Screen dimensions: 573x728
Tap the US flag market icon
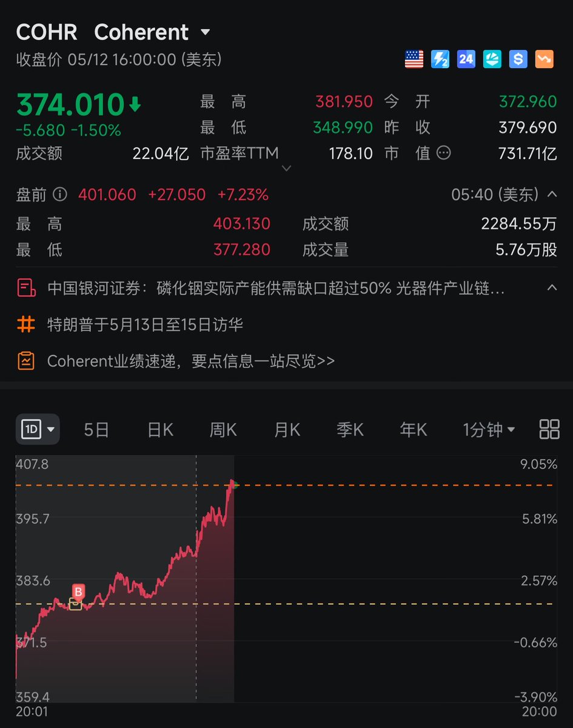(414, 59)
